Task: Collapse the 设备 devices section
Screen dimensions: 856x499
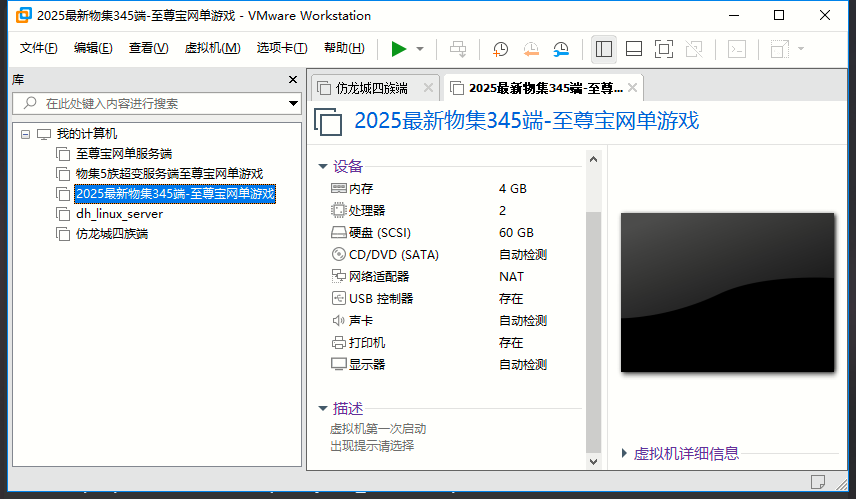Action: [x=323, y=167]
